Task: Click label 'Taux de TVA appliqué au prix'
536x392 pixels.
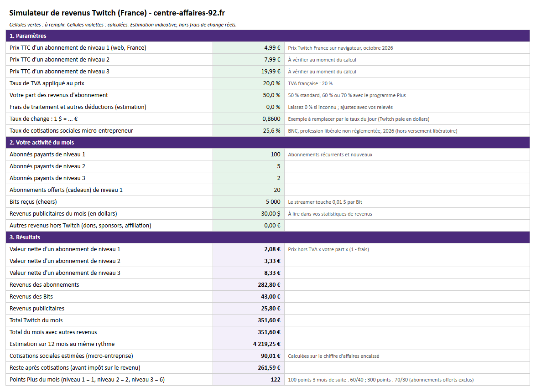Action: tap(47, 83)
